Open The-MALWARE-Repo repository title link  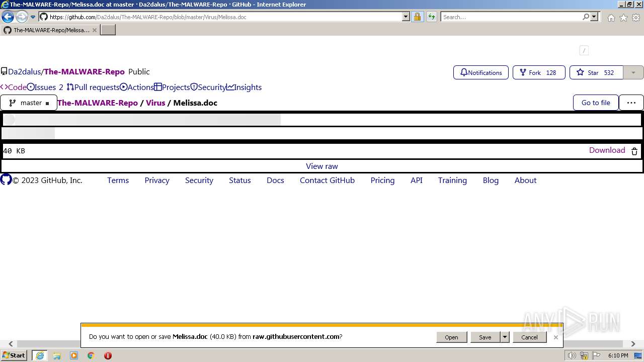click(84, 72)
